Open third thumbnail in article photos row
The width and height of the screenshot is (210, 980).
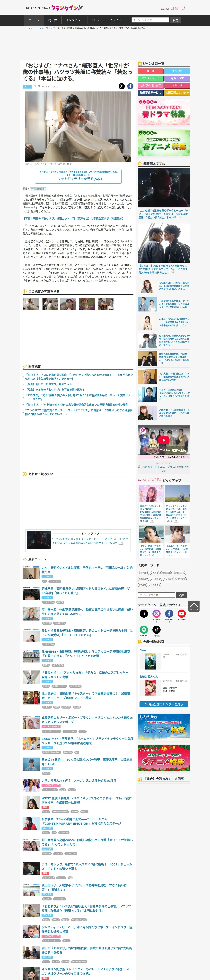coord(68,304)
